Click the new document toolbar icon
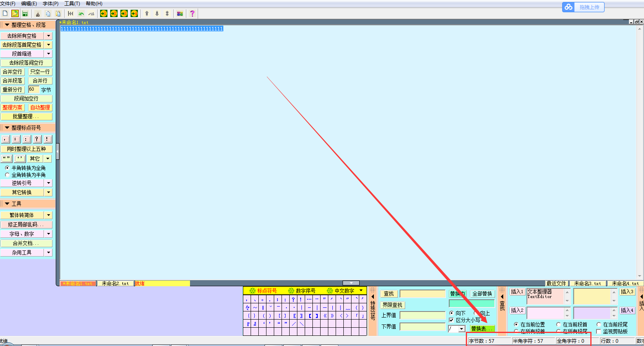 click(5, 13)
